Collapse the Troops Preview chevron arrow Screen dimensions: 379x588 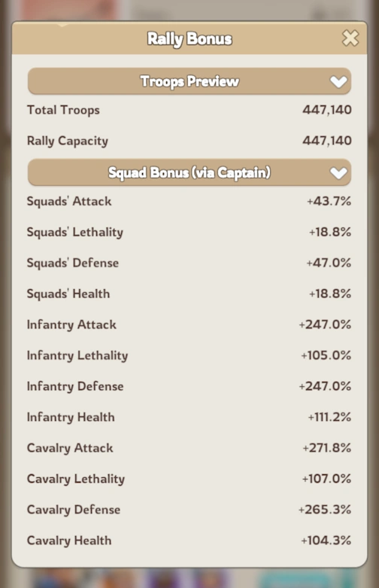[x=338, y=82]
